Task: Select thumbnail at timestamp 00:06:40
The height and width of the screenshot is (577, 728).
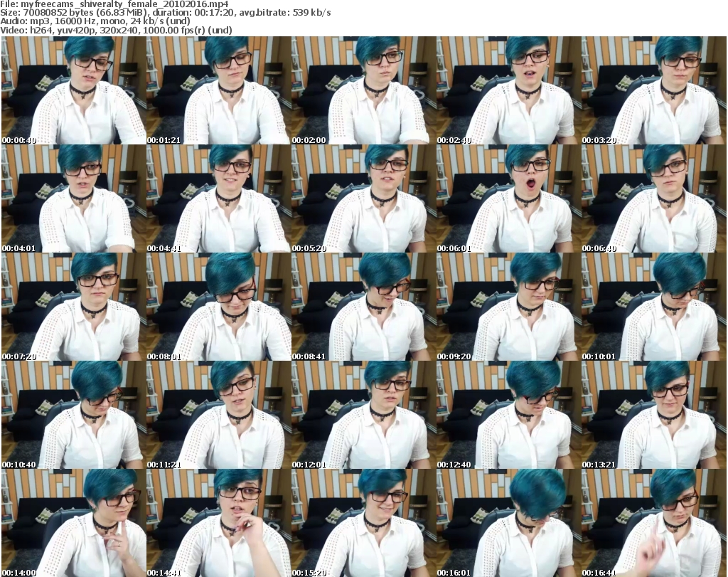Action: click(x=654, y=198)
